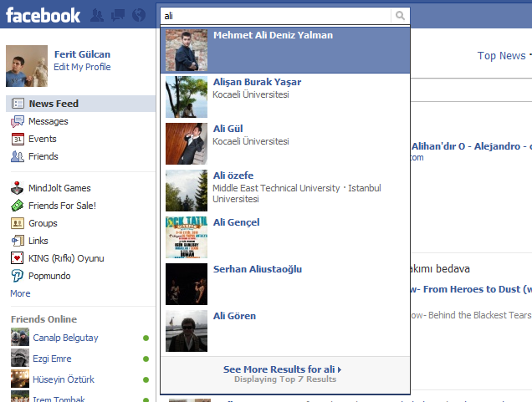The width and height of the screenshot is (532, 402).
Task: Open Groups link in sidebar
Action: coord(43,223)
